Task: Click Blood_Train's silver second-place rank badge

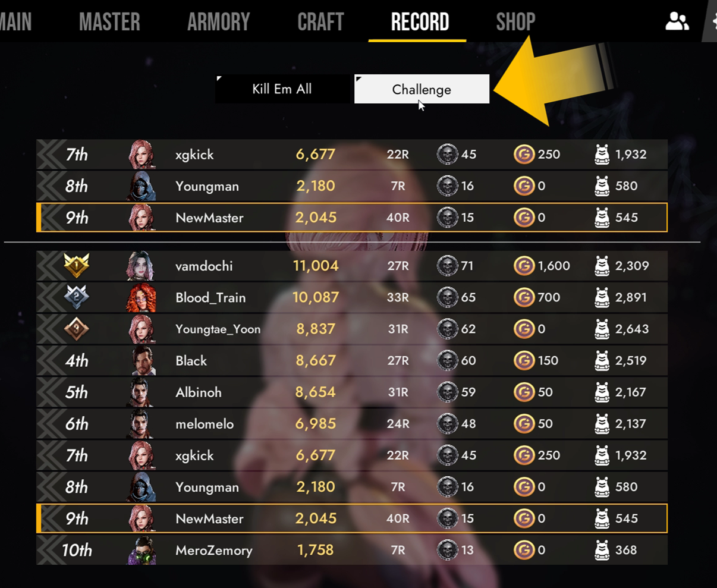Action: point(77,297)
